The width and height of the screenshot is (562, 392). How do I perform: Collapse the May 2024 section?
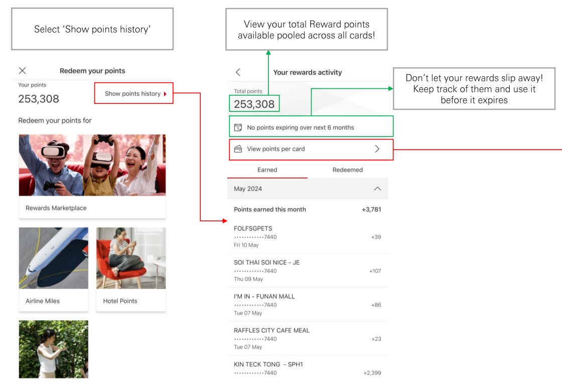pyautogui.click(x=377, y=189)
